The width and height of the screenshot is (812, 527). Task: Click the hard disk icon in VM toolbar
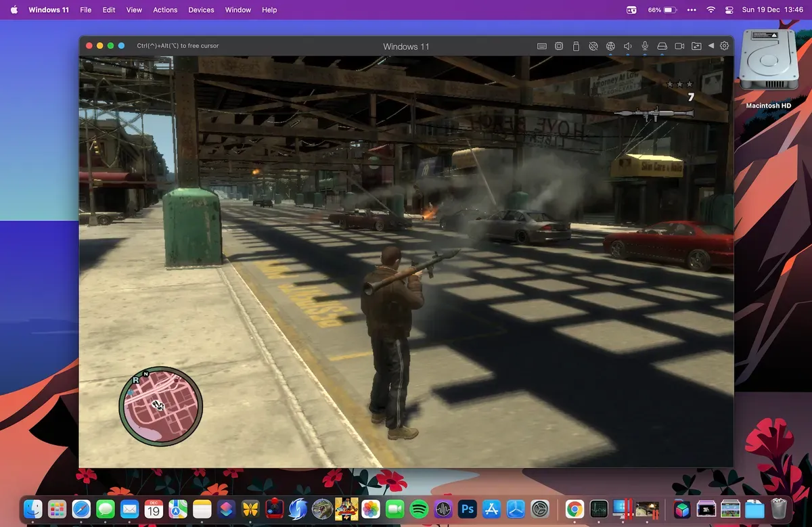point(662,46)
